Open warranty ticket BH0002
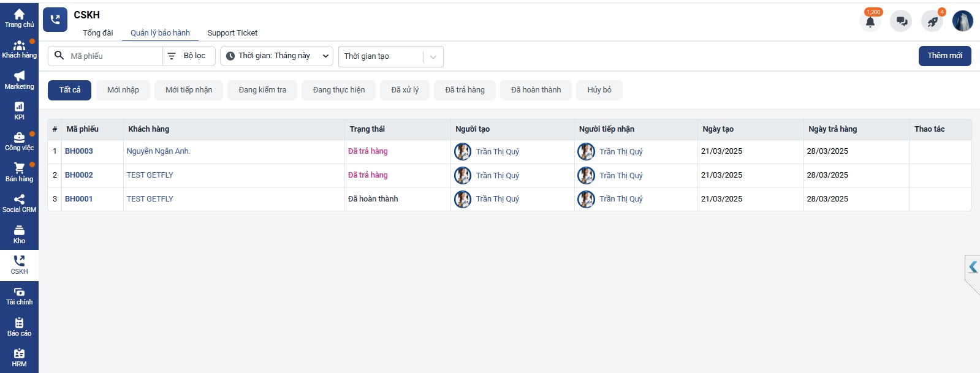The height and width of the screenshot is (373, 980). click(79, 175)
